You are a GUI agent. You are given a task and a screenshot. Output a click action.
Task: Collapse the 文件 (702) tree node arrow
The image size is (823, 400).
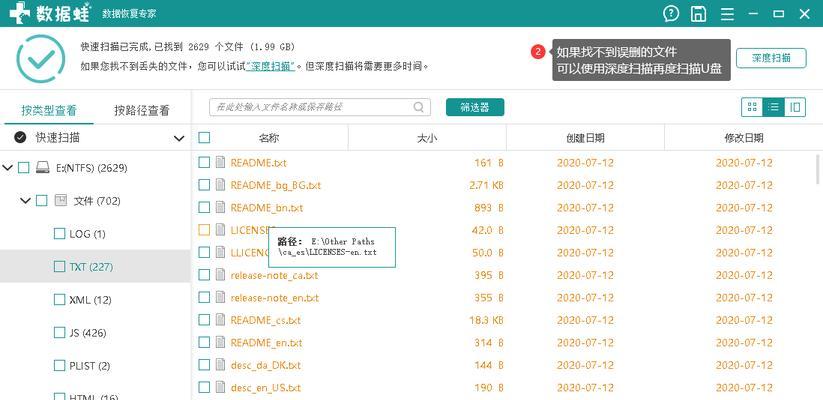(25, 201)
